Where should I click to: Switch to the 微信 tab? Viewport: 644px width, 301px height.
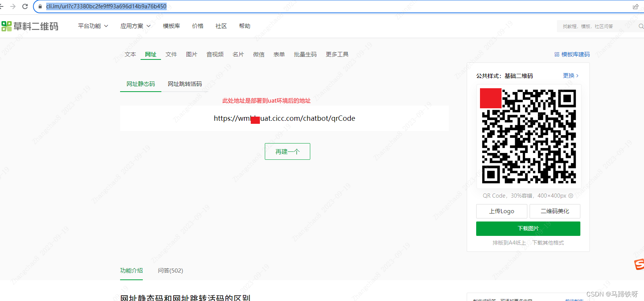point(259,55)
